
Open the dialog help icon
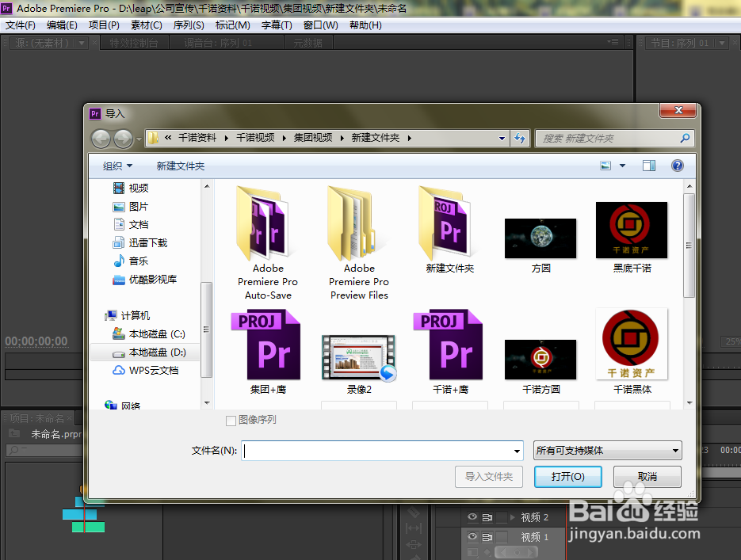coord(677,166)
